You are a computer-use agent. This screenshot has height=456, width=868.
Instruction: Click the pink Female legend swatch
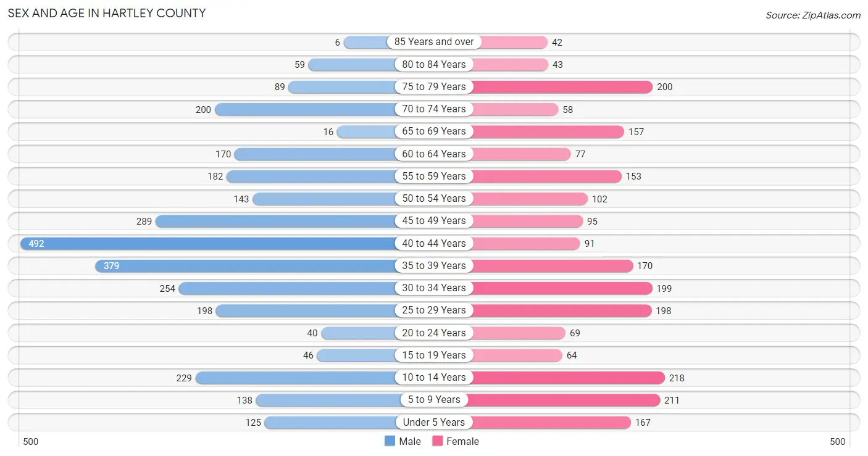click(438, 441)
